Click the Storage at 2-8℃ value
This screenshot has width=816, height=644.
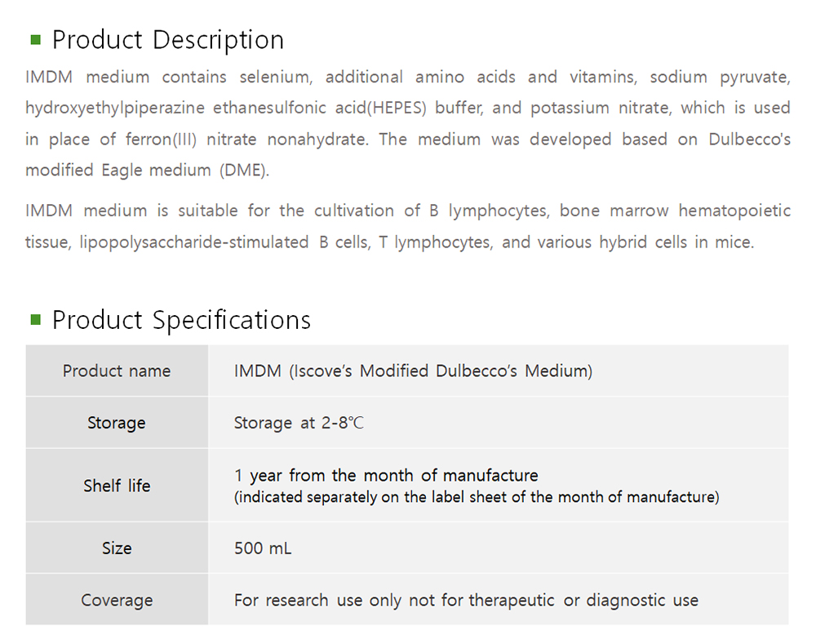pyautogui.click(x=299, y=423)
